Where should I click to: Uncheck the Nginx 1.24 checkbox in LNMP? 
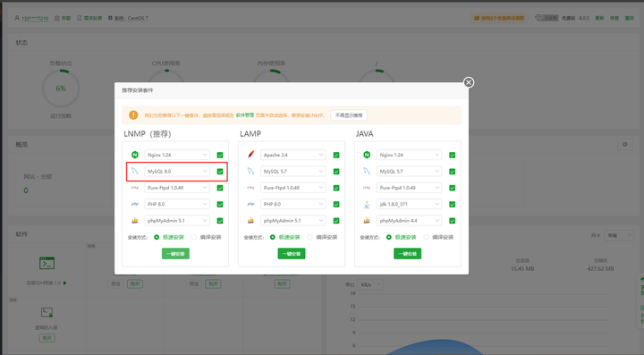[220, 155]
